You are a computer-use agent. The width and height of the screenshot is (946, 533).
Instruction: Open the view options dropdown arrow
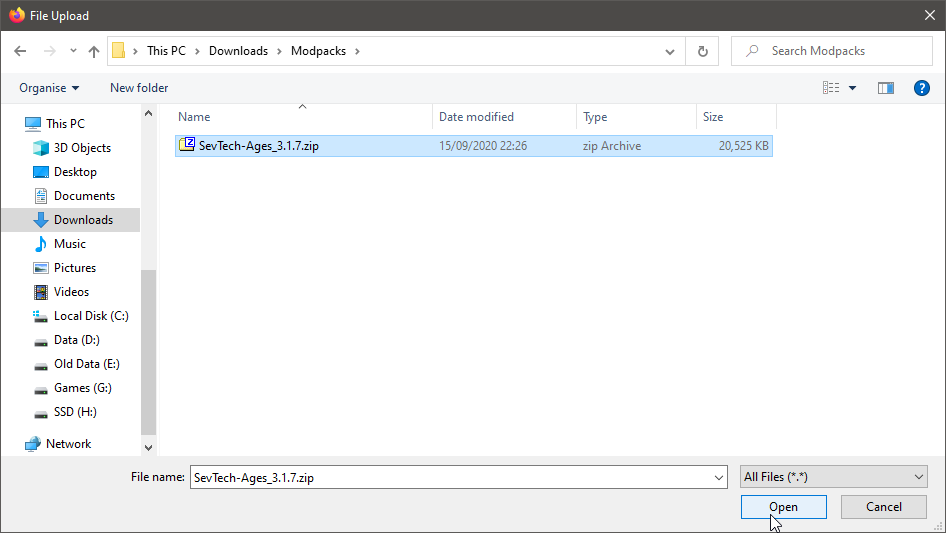coord(852,88)
